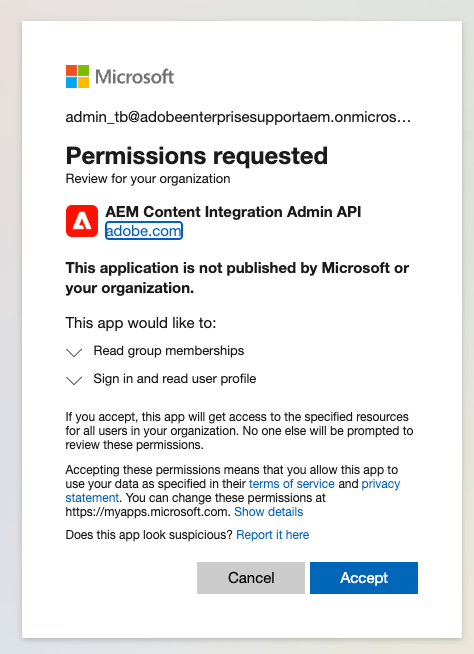Click Sign in and read user profile text
Viewport: 474px width, 654px height.
point(175,379)
